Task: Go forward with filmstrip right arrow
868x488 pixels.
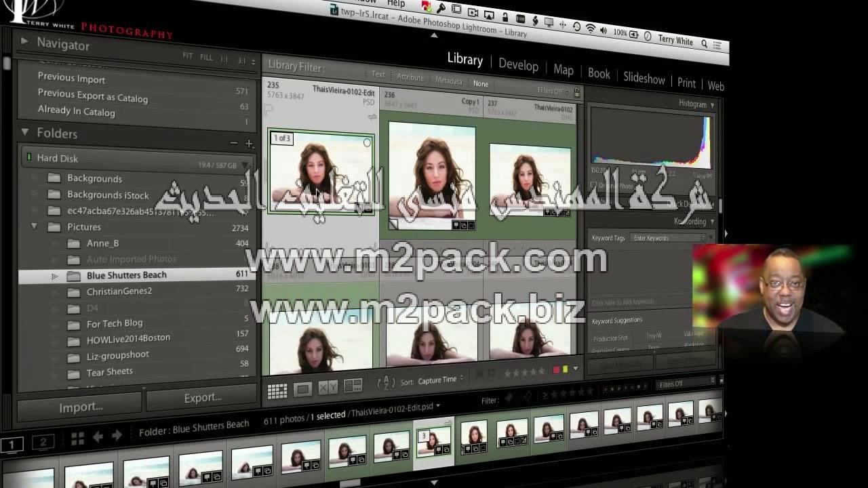Action: pyautogui.click(x=117, y=435)
